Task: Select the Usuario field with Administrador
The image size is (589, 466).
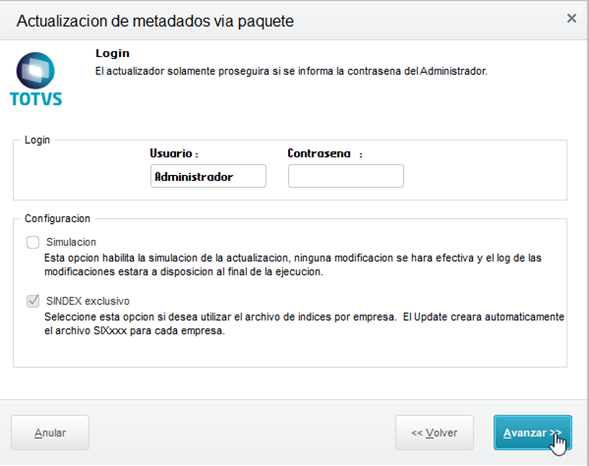Action: click(x=208, y=176)
